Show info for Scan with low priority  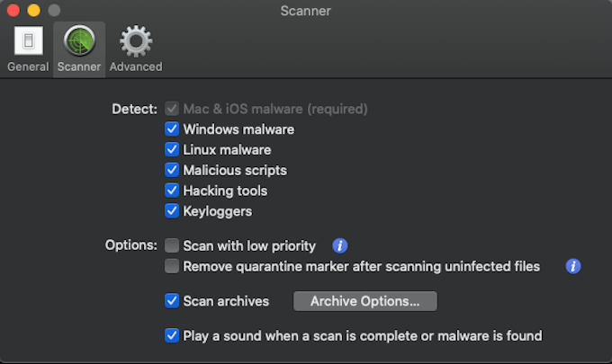(x=339, y=246)
